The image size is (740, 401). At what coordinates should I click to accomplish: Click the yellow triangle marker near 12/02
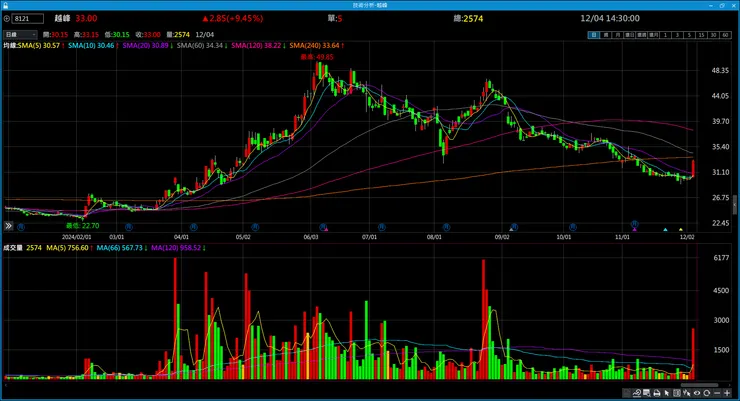(681, 229)
